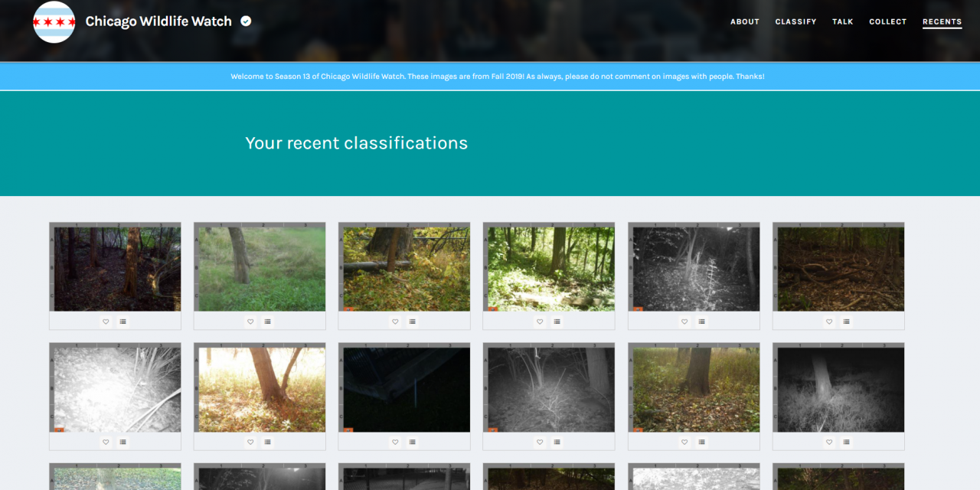The image size is (980, 490).
Task: Add green grassy meadow photo to collection
Action: [x=267, y=322]
